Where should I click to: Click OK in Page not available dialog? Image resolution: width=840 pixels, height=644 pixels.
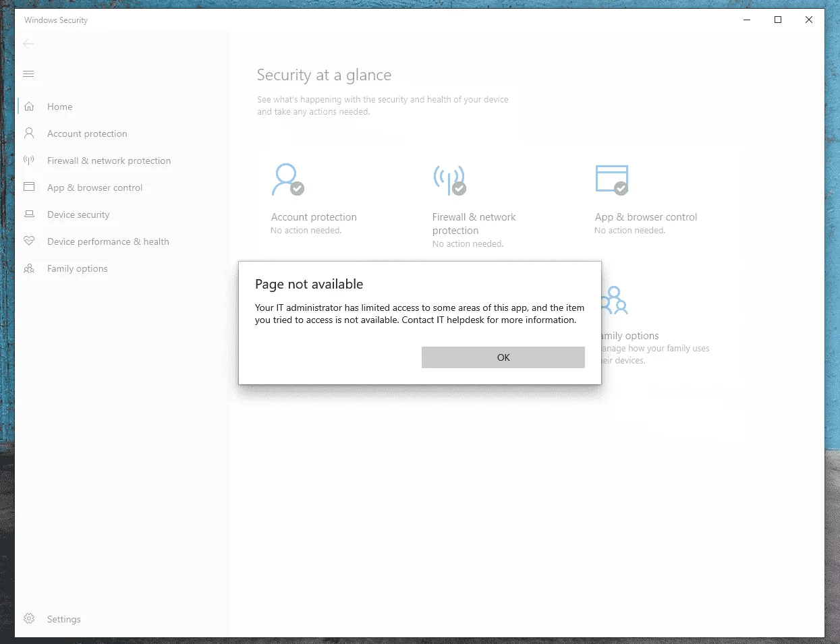coord(503,357)
